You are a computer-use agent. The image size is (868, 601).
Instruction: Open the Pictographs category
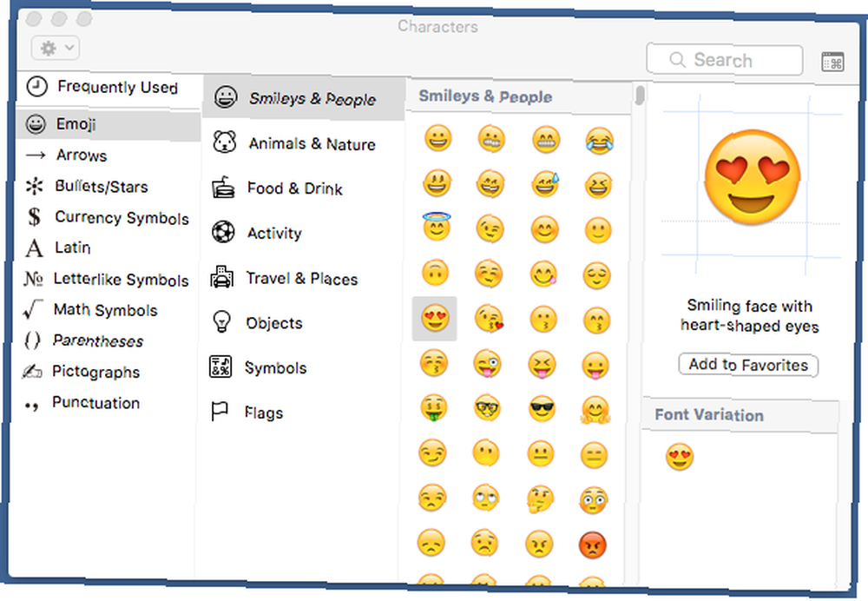pos(81,372)
